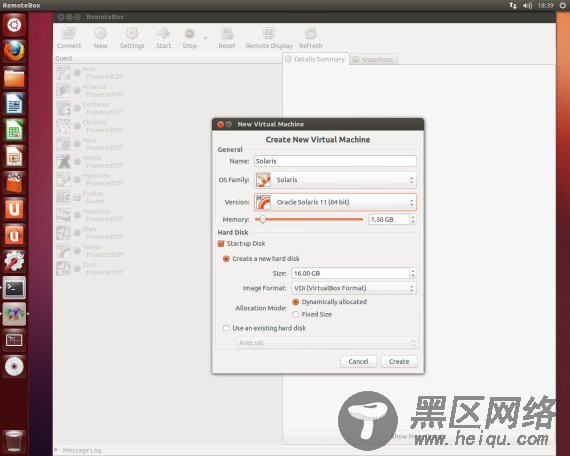Click the Guest column header
Screen dimensions: 570x456
(167, 58)
